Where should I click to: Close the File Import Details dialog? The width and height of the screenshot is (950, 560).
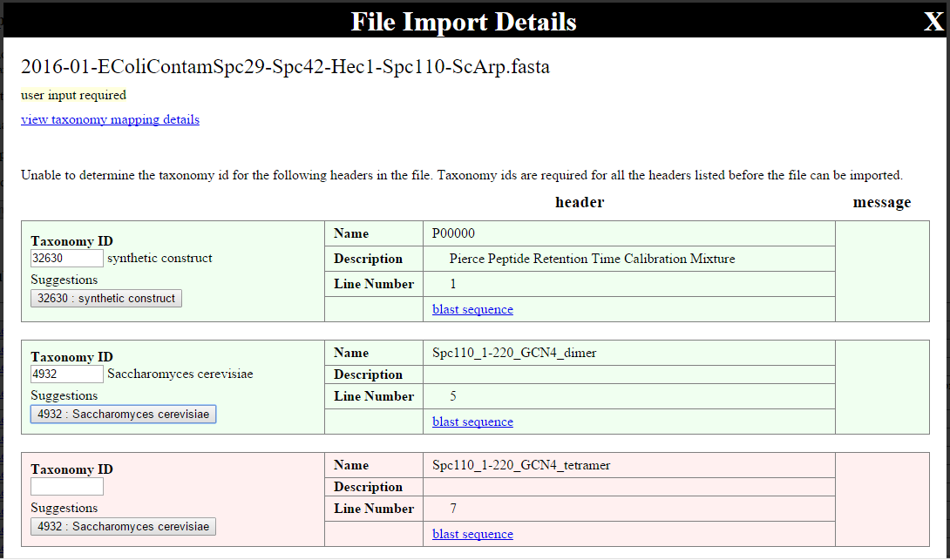coord(933,22)
